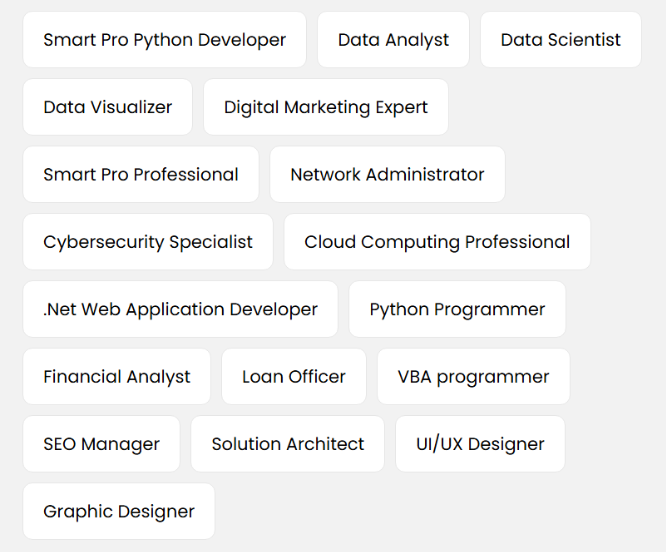Select the VBA programmer tag
Viewport: 666px width, 552px height.
click(473, 377)
